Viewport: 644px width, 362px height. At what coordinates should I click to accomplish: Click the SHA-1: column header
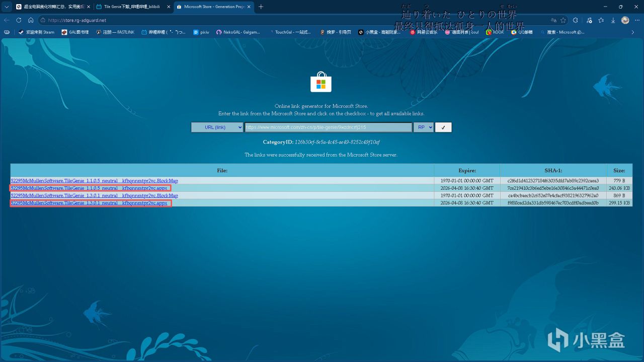pos(553,170)
